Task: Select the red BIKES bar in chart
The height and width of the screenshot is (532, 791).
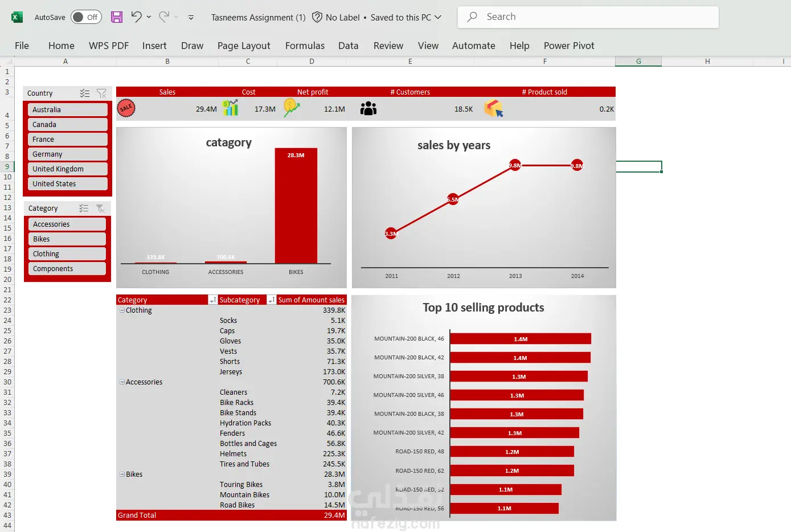Action: tap(296, 206)
